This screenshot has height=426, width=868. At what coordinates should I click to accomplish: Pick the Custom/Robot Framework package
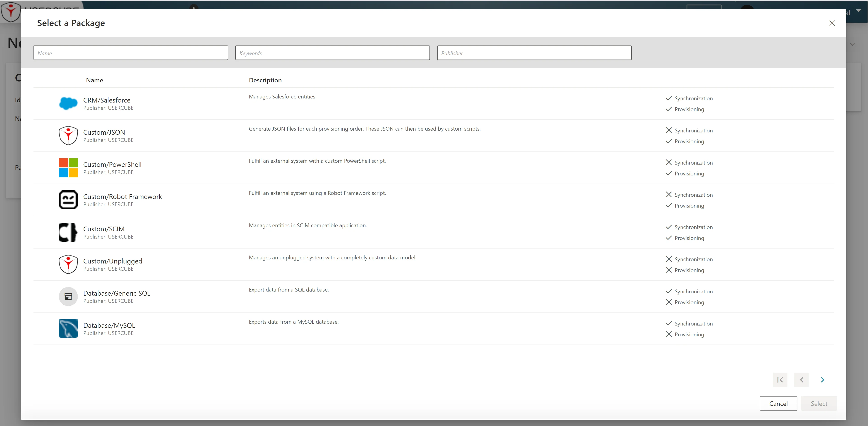point(433,200)
